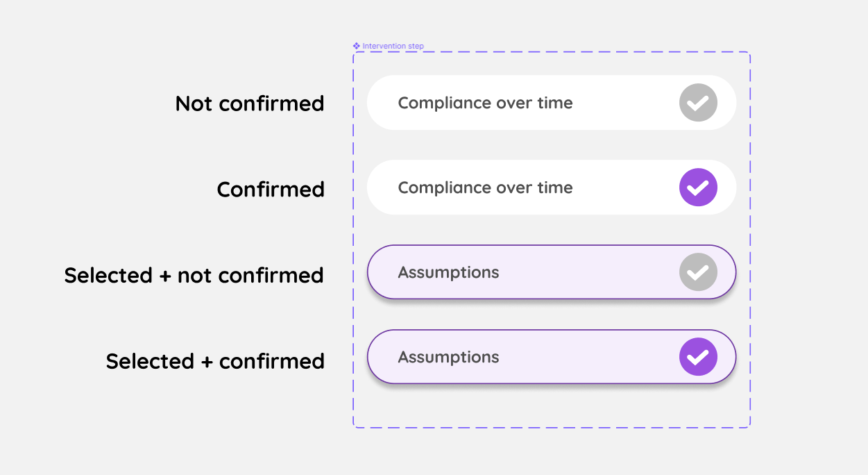868x475 pixels.
Task: Click the purple checkmark on confirmed Compliance step
Action: pos(697,187)
